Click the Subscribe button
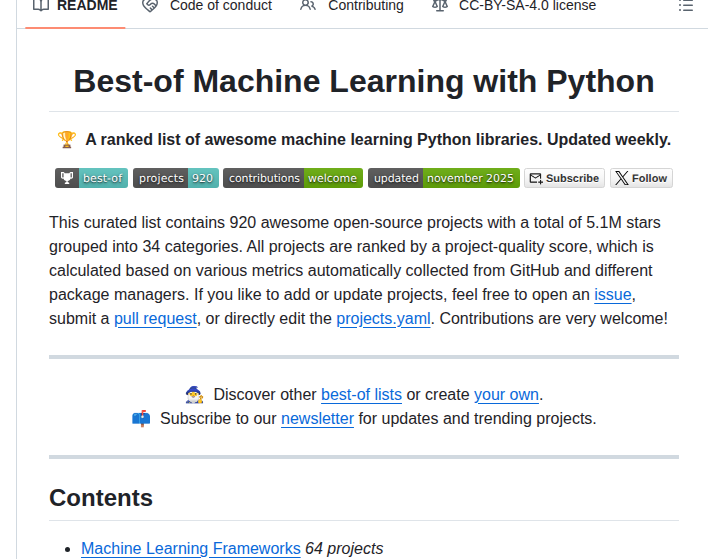Viewport: 708px width, 559px height. pos(564,178)
